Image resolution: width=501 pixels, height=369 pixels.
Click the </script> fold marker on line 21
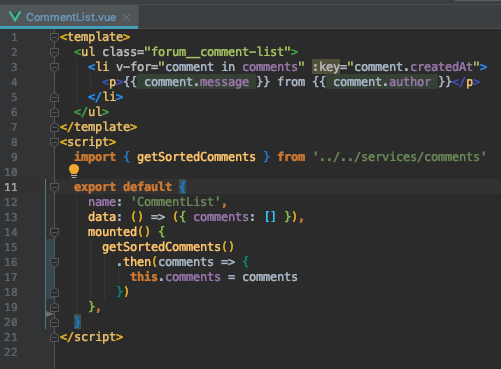54,338
